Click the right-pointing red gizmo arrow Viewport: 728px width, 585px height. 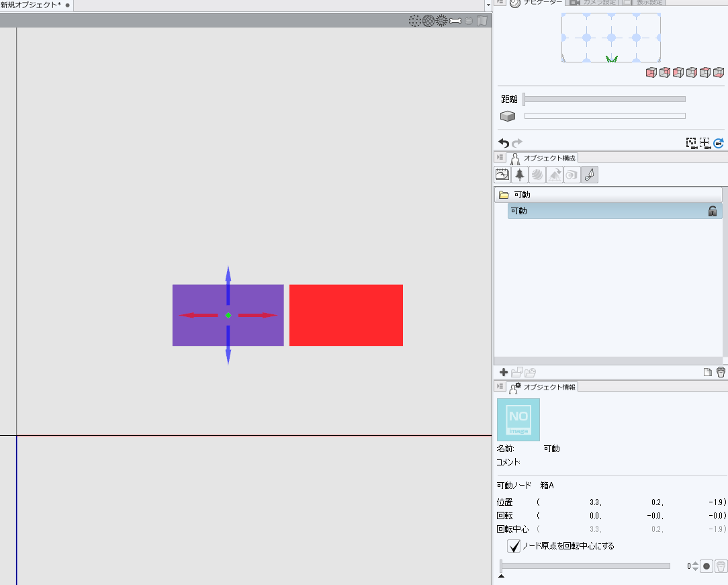[x=258, y=315]
